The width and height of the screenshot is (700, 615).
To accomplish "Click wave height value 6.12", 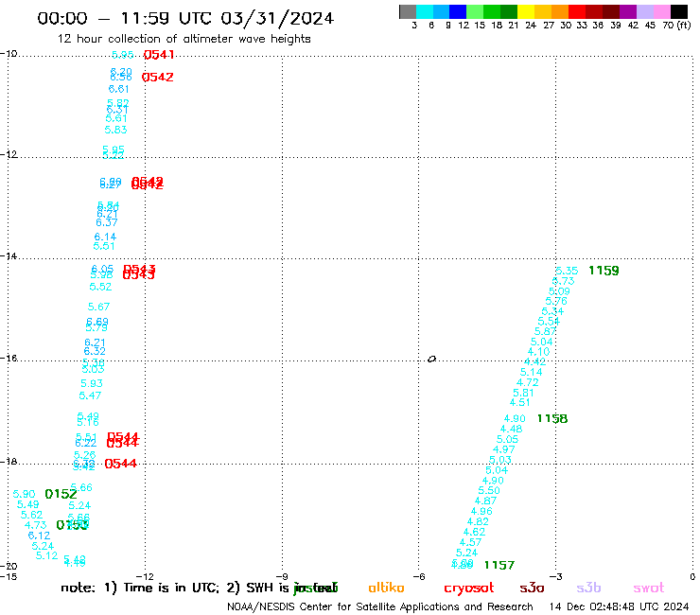I will pyautogui.click(x=40, y=536).
